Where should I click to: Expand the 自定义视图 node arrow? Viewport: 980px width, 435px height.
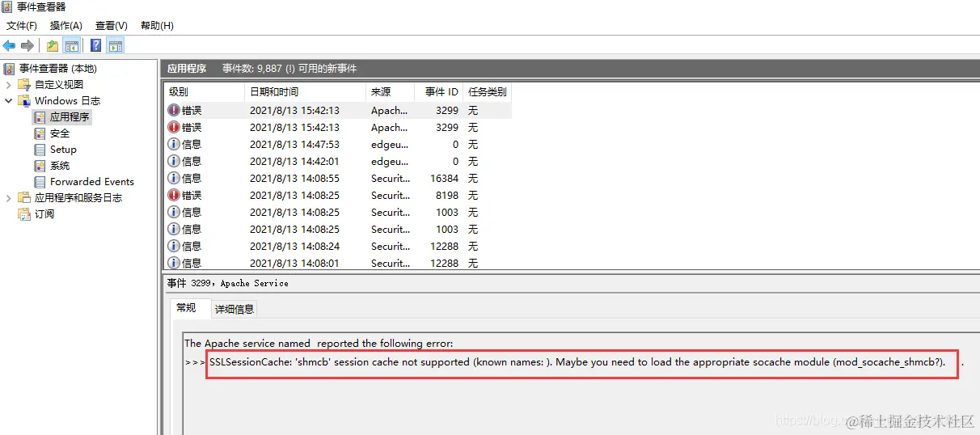click(9, 85)
